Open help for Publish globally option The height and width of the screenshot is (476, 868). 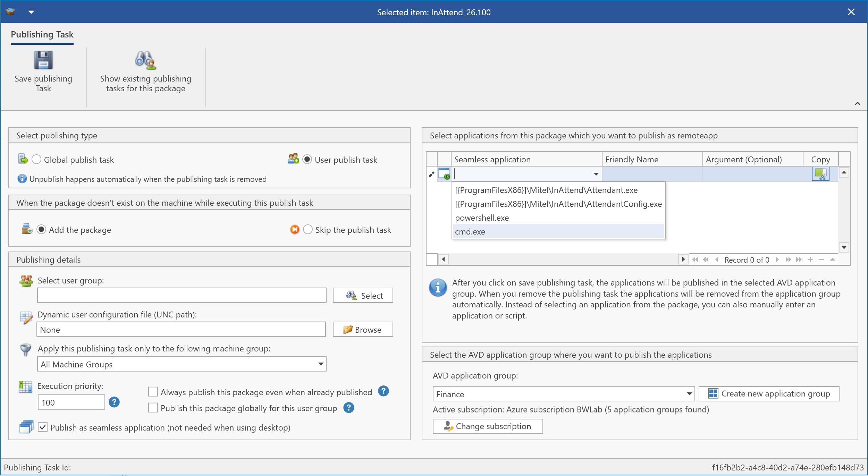point(348,408)
